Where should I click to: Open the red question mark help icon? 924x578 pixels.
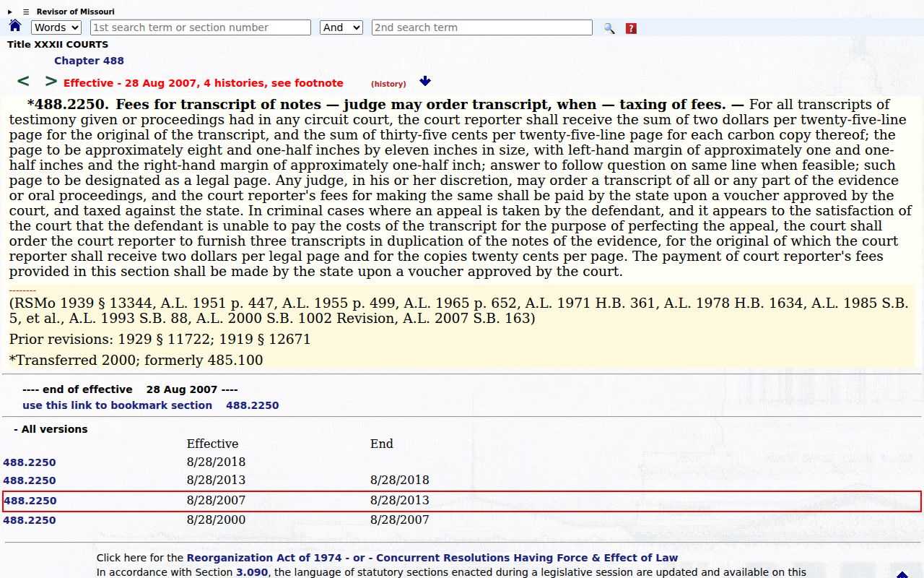click(x=631, y=28)
